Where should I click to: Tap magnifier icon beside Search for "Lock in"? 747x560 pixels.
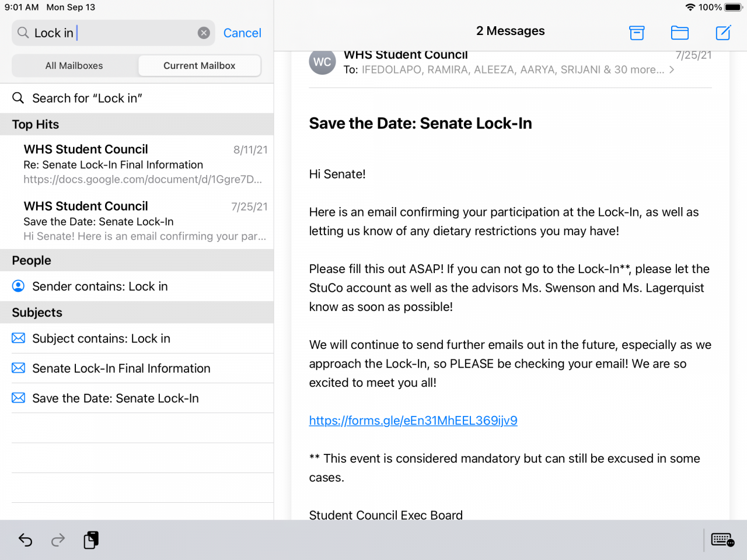(19, 98)
